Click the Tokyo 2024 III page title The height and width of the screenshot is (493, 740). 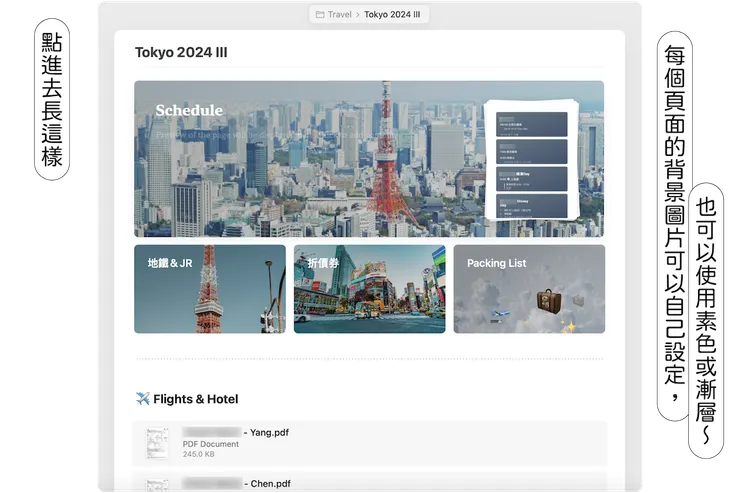pyautogui.click(x=181, y=52)
